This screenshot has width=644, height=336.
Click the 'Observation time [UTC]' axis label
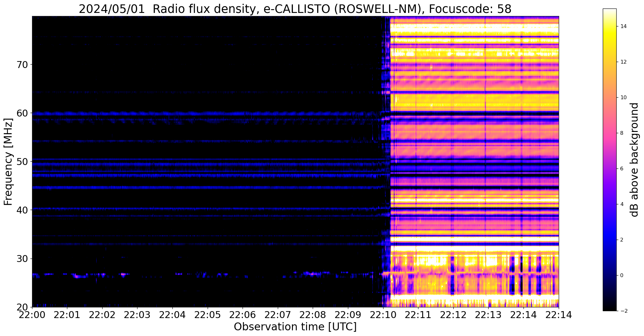[295, 327]
